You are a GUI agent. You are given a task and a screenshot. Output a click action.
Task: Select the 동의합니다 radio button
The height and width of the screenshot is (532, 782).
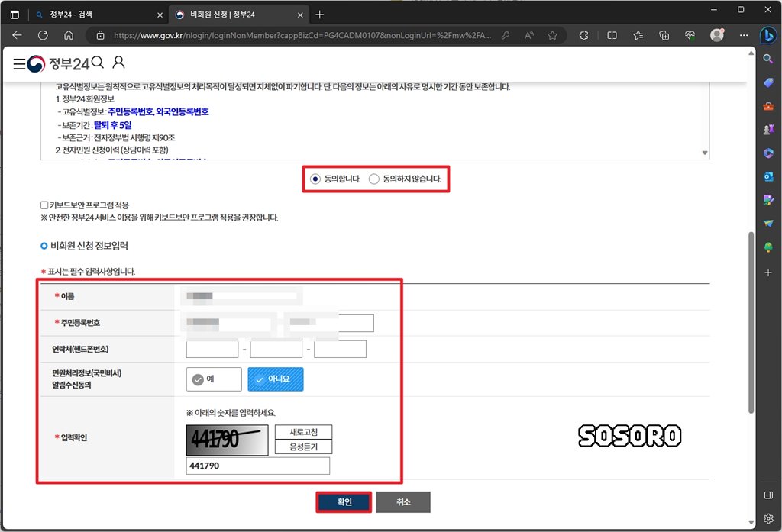click(315, 179)
